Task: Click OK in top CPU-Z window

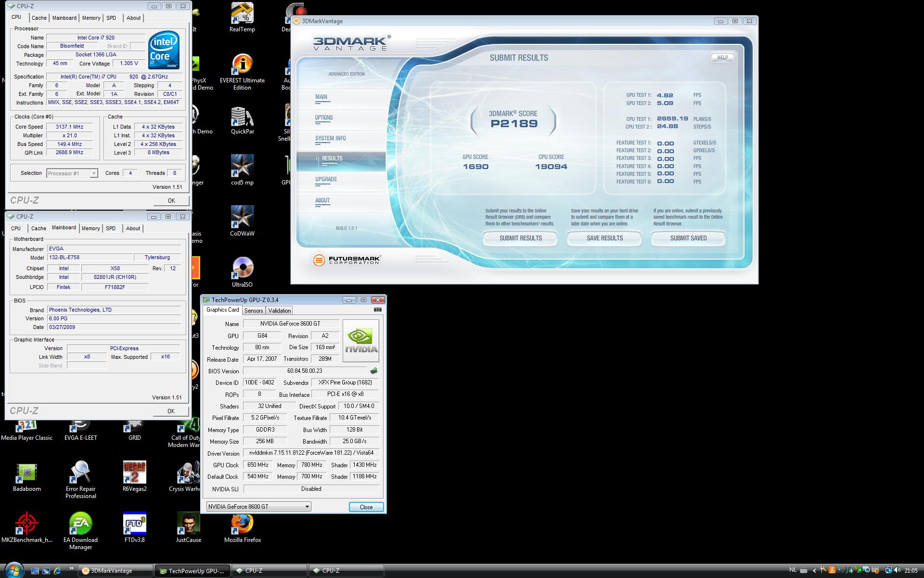Action: pos(171,200)
